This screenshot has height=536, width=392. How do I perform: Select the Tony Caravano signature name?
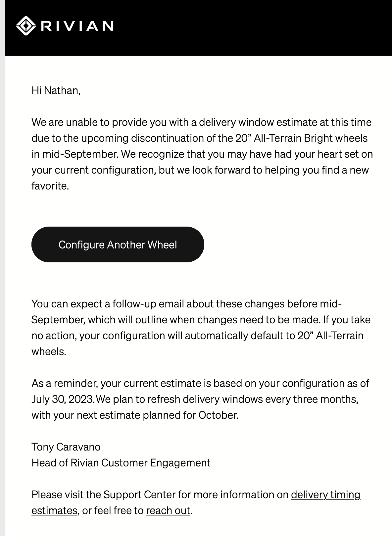click(x=66, y=447)
